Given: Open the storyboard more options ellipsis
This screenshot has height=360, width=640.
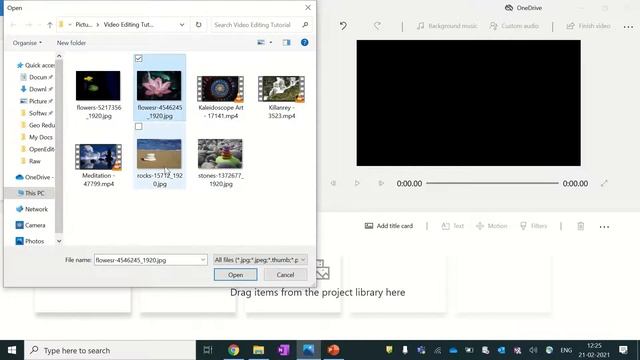Looking at the screenshot, I should tap(604, 227).
